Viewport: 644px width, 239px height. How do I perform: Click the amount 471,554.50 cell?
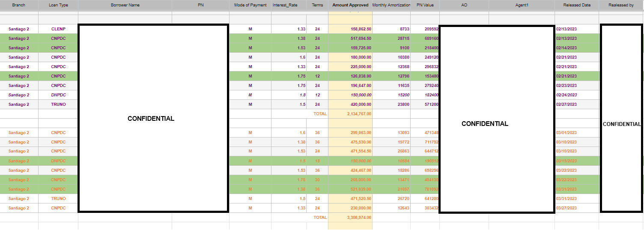350,151
